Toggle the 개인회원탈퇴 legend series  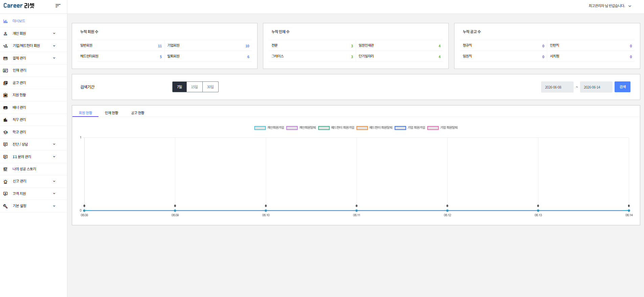pos(301,128)
